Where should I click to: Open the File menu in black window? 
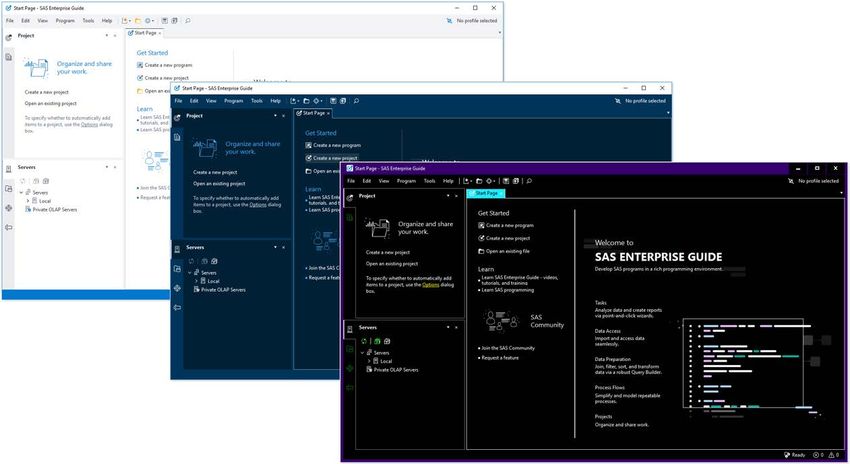351,181
